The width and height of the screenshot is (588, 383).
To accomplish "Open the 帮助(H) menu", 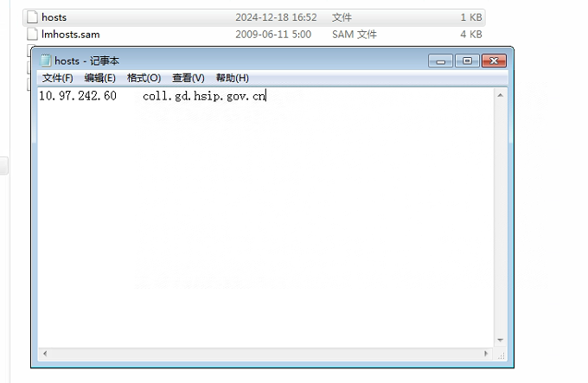I will 232,78.
